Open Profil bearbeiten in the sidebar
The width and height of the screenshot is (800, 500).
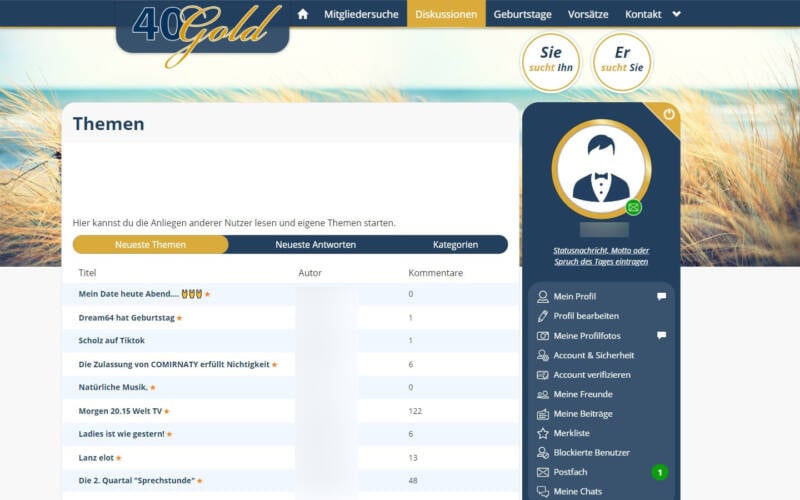586,316
